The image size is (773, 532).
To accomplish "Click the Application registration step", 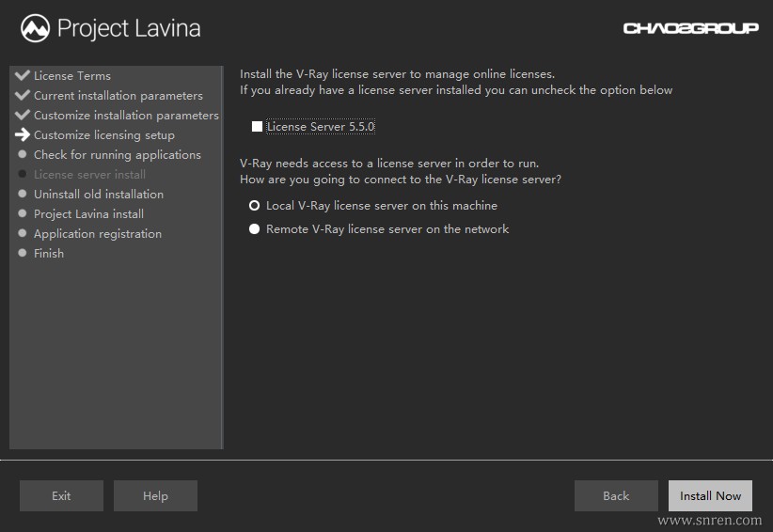I will coord(98,233).
